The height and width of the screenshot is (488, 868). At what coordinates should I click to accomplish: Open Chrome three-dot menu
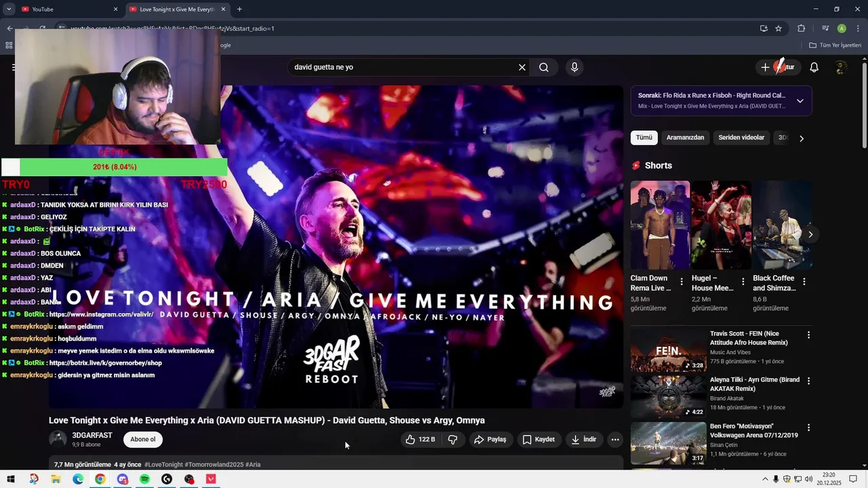pos(858,28)
